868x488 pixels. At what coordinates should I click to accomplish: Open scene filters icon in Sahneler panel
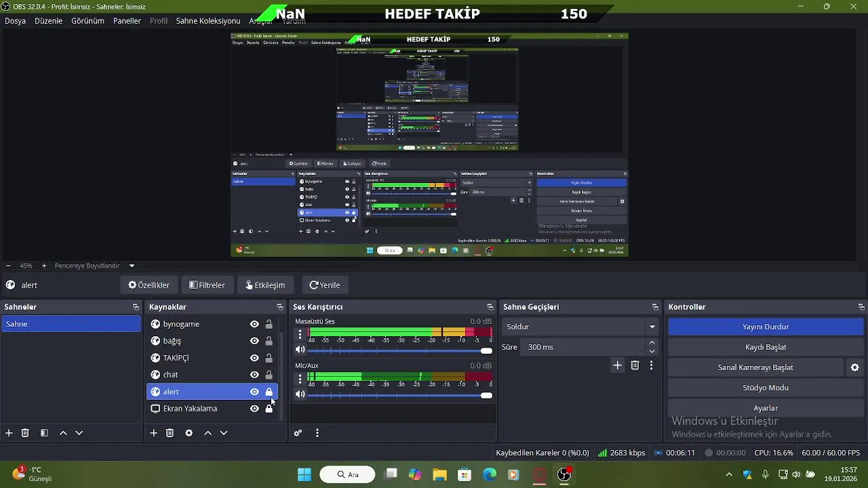tap(44, 433)
